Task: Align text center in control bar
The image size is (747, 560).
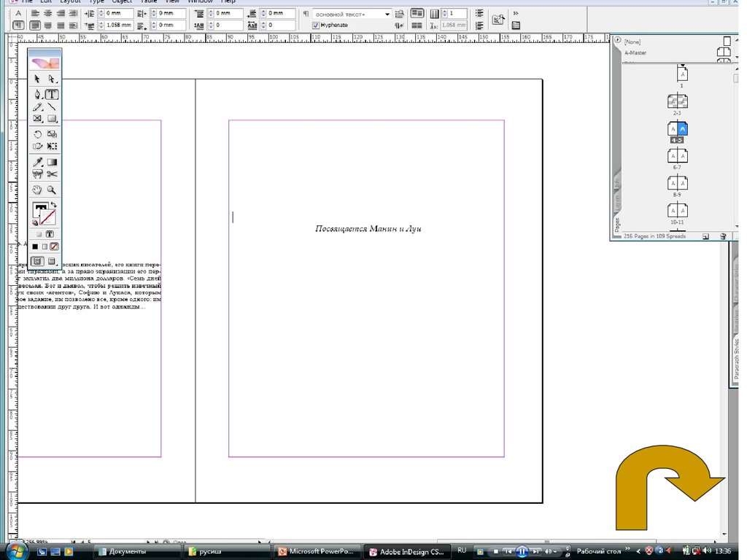Action: pyautogui.click(x=47, y=13)
